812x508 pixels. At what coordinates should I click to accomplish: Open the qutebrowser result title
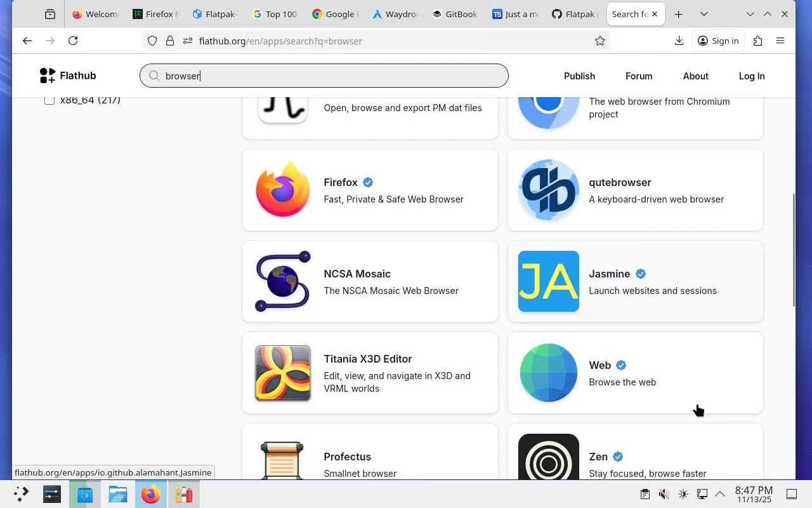(620, 182)
